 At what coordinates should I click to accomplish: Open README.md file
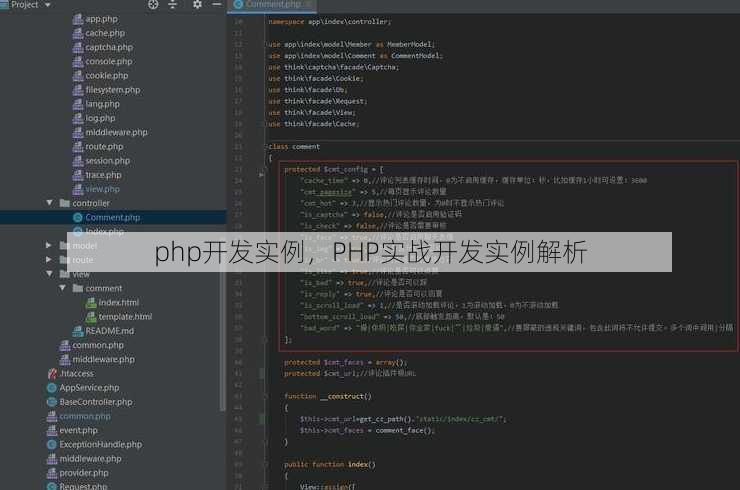pyautogui.click(x=109, y=331)
